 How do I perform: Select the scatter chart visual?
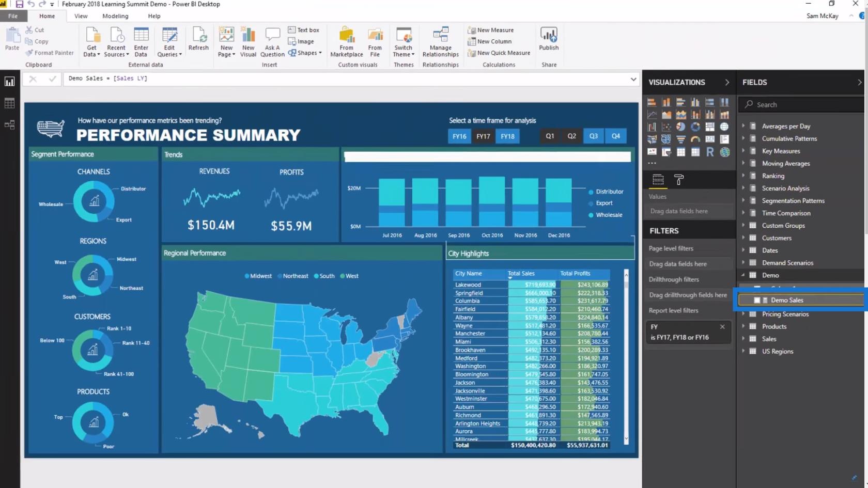667,127
